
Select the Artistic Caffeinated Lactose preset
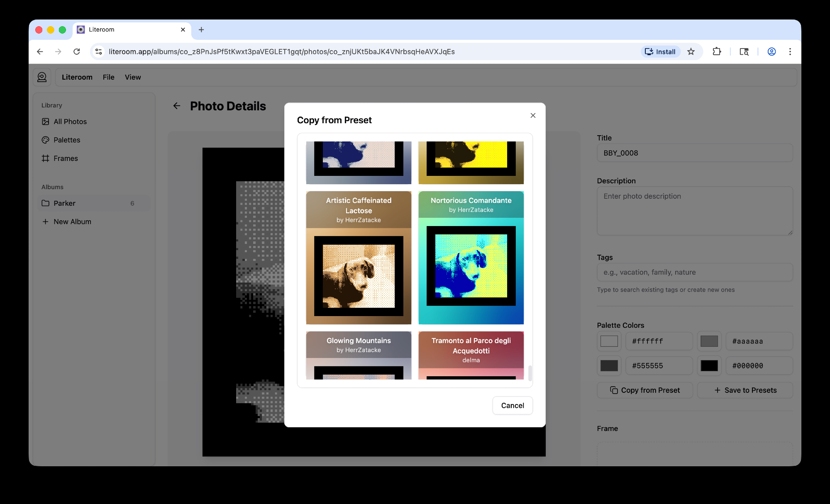pos(359,257)
